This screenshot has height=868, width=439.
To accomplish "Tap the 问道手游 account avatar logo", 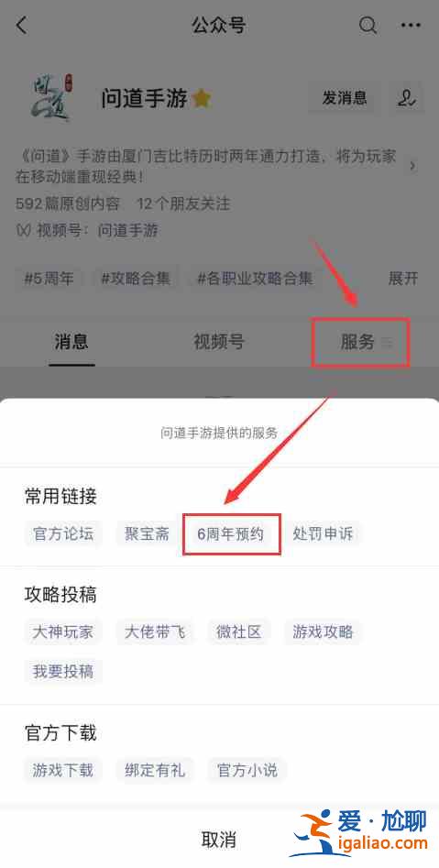I will pyautogui.click(x=51, y=99).
